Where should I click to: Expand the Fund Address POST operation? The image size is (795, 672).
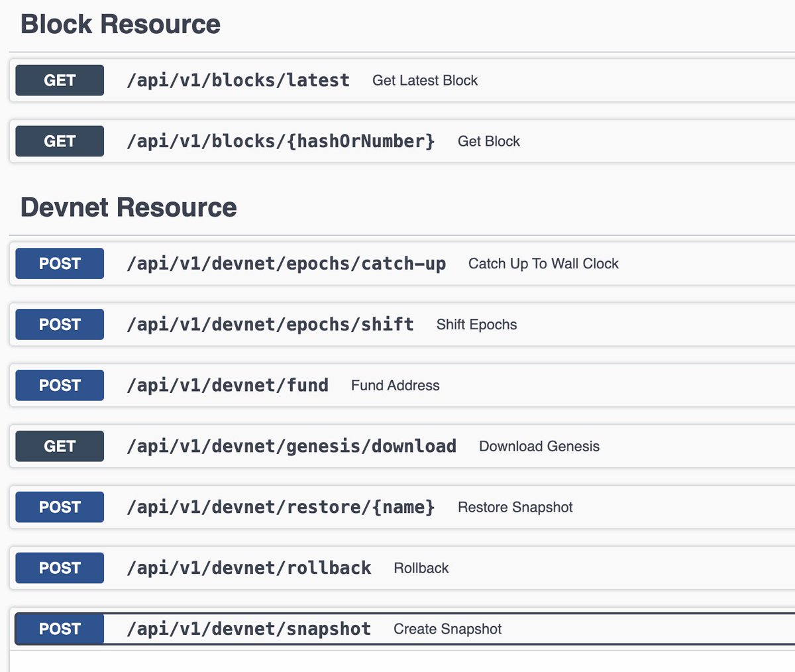(x=402, y=385)
